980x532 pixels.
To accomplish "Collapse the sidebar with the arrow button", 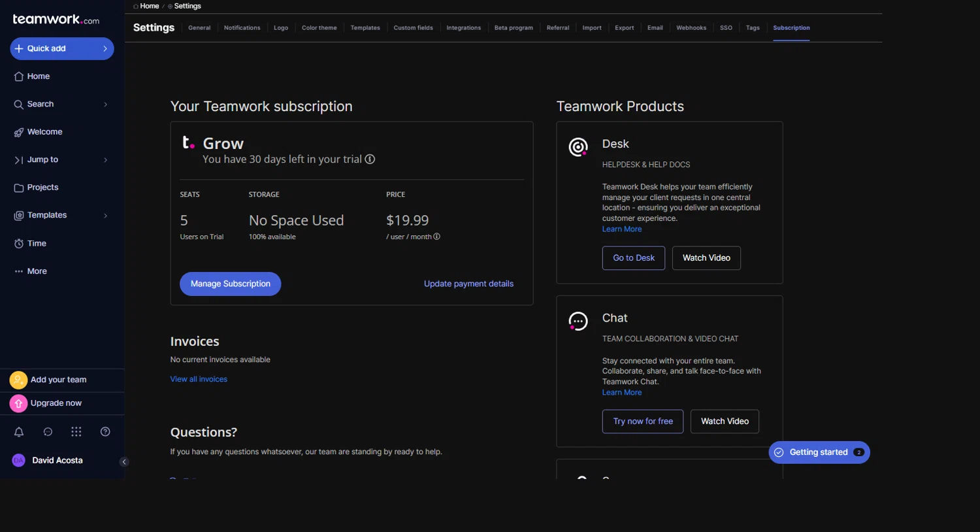I will [x=124, y=462].
